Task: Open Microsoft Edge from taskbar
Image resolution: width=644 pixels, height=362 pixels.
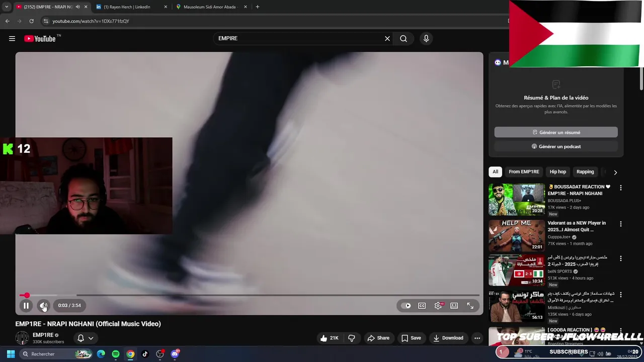Action: (101, 354)
